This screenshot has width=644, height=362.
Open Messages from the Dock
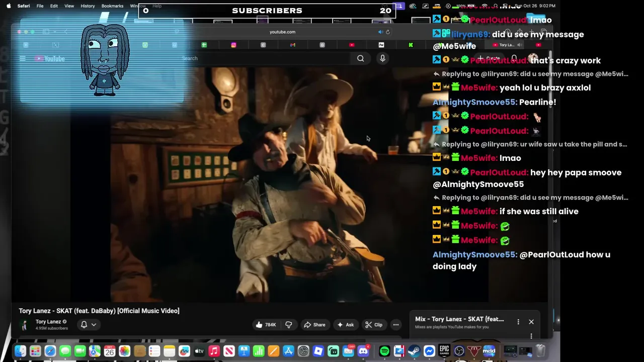[x=65, y=351]
